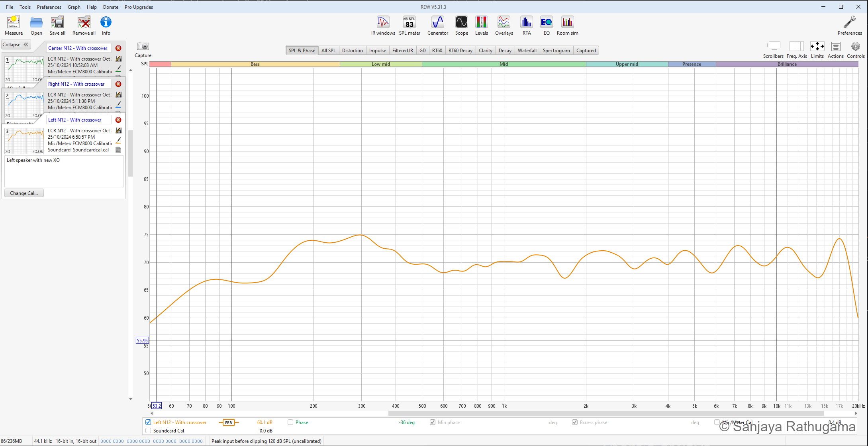
Task: Toggle the Excess phase checkbox
Action: [575, 422]
